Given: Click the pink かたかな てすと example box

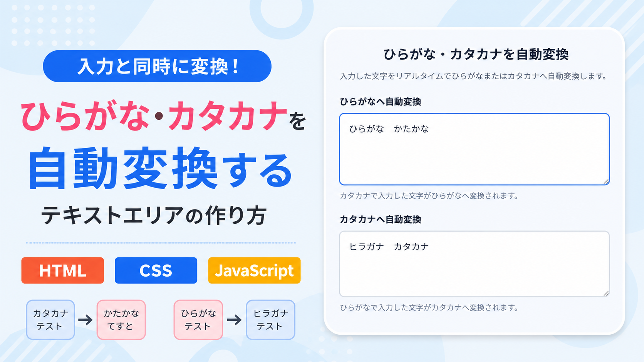Looking at the screenshot, I should tap(121, 320).
